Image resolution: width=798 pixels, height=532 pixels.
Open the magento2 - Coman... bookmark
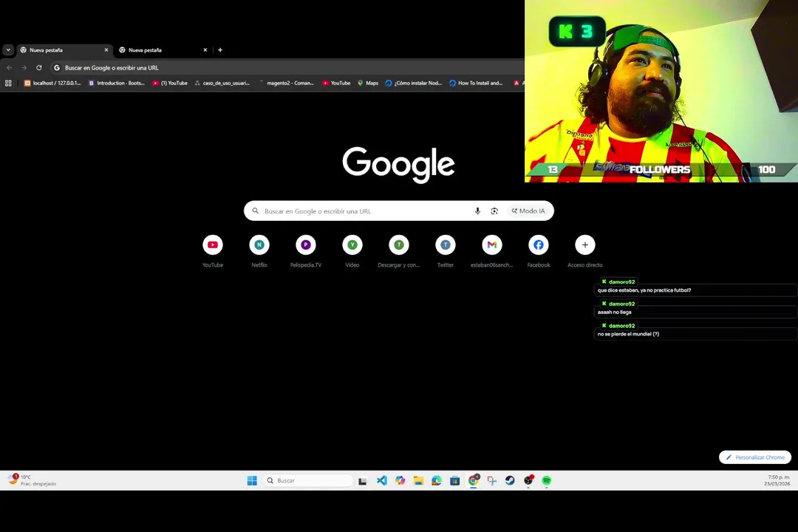point(286,83)
